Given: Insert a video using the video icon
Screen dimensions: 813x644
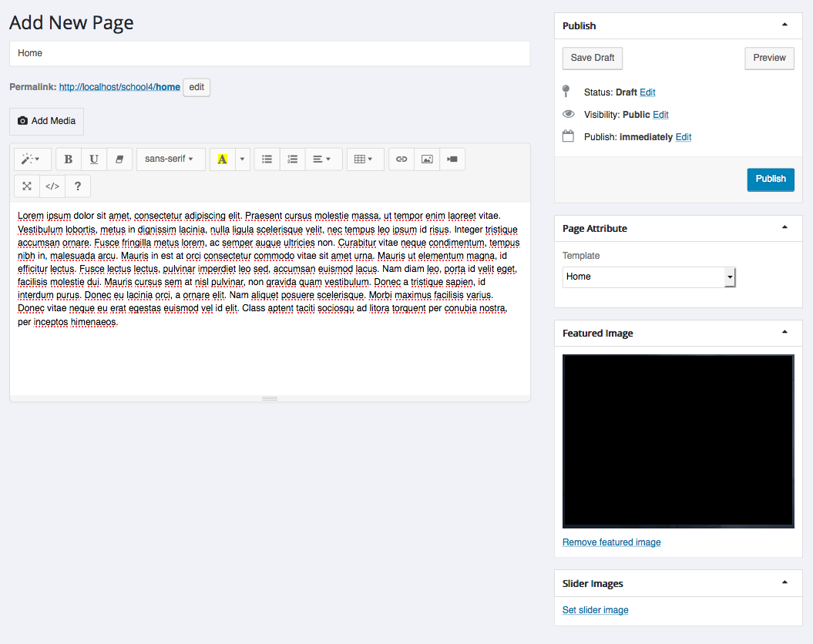Looking at the screenshot, I should 452,159.
